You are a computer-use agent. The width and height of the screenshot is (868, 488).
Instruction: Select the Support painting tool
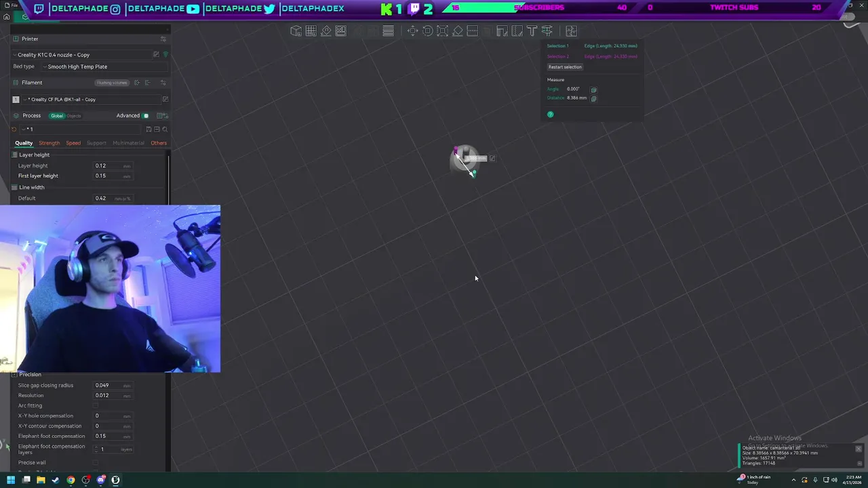pos(502,31)
